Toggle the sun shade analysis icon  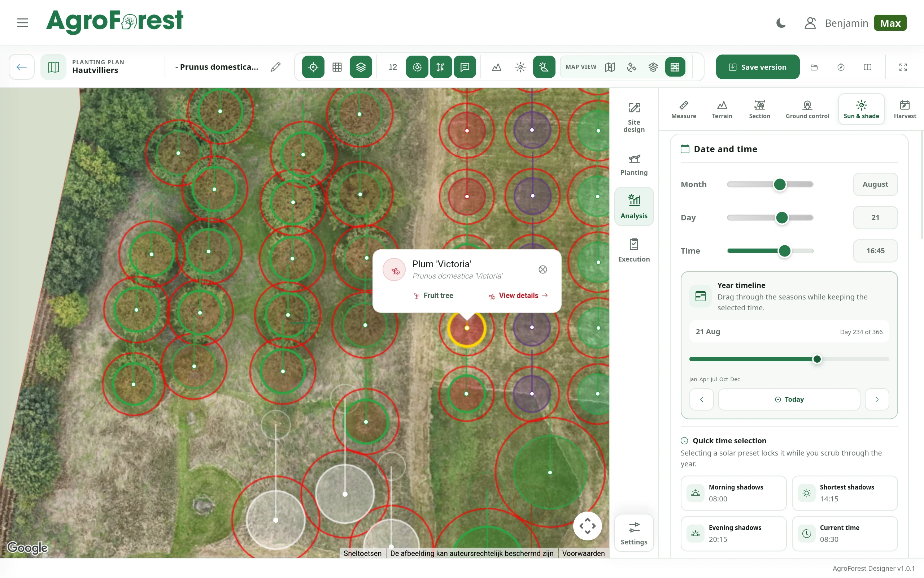pos(544,67)
